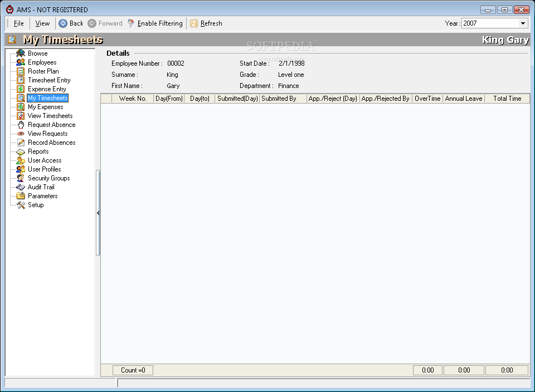Click the Forward toolbar label
The height and width of the screenshot is (392, 535).
pos(110,23)
